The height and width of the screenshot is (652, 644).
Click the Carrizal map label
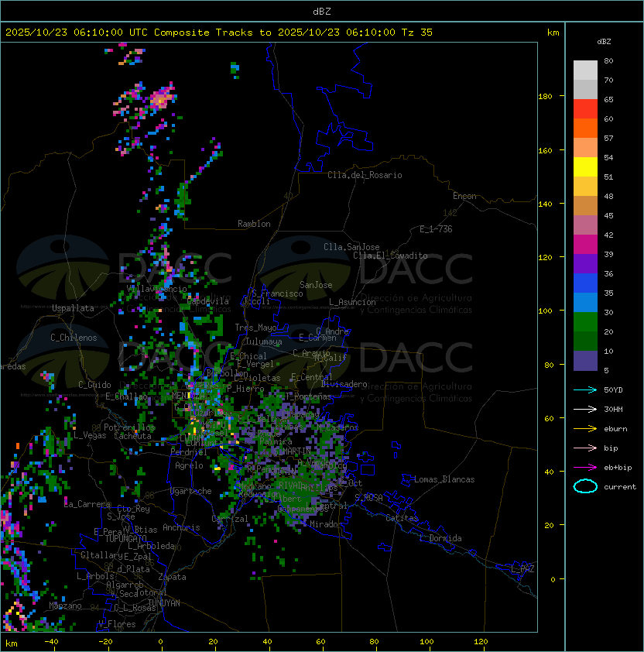(x=230, y=519)
